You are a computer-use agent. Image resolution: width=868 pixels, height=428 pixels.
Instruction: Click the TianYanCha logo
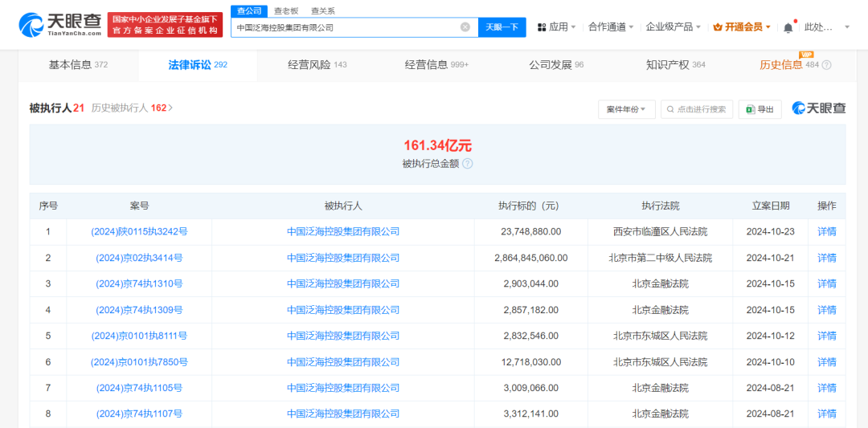pos(59,24)
